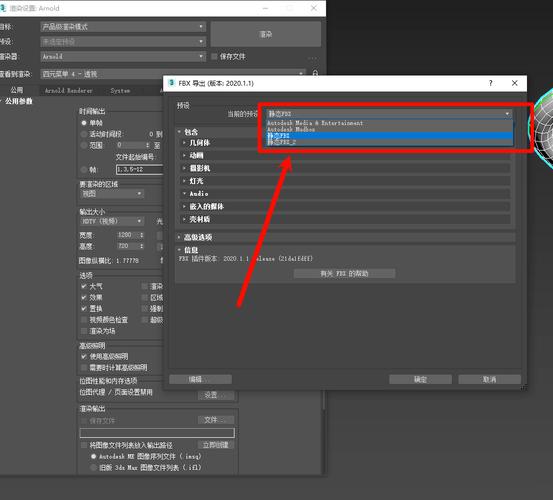Select the 活动时间段 (Active Time Segment) radio
The image size is (553, 500).
[84, 134]
